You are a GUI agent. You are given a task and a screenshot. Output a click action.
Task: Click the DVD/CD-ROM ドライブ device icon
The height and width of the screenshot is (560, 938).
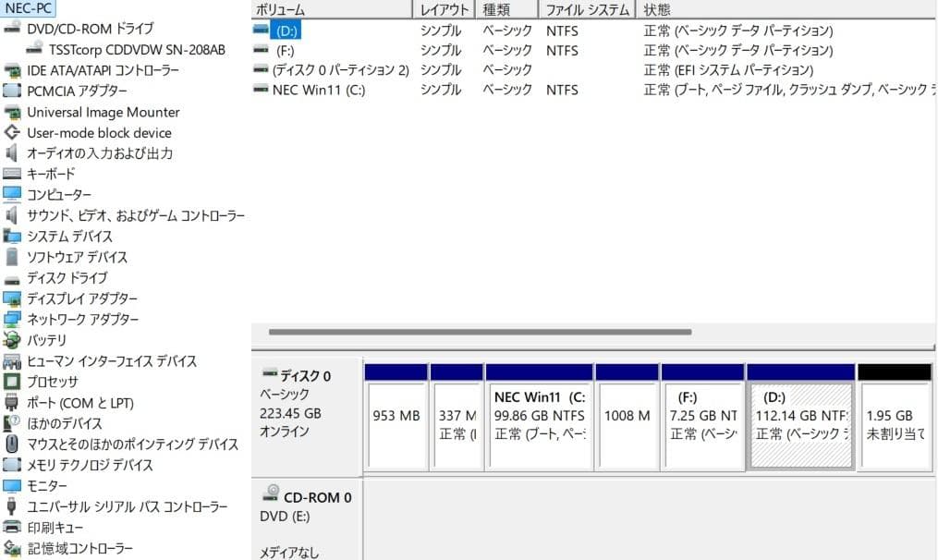coord(13,28)
